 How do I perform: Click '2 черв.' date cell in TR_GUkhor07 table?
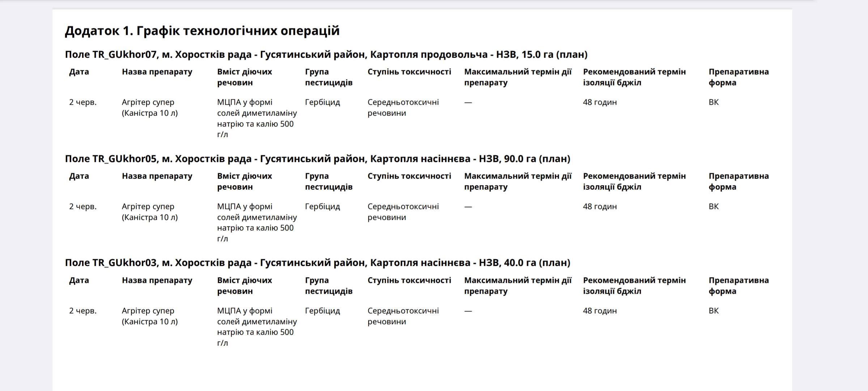point(83,102)
